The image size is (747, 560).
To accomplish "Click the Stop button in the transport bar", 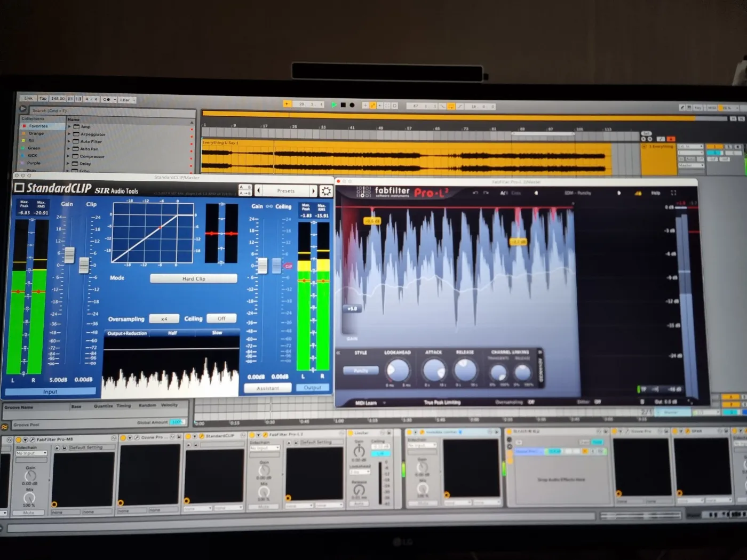I will point(343,105).
